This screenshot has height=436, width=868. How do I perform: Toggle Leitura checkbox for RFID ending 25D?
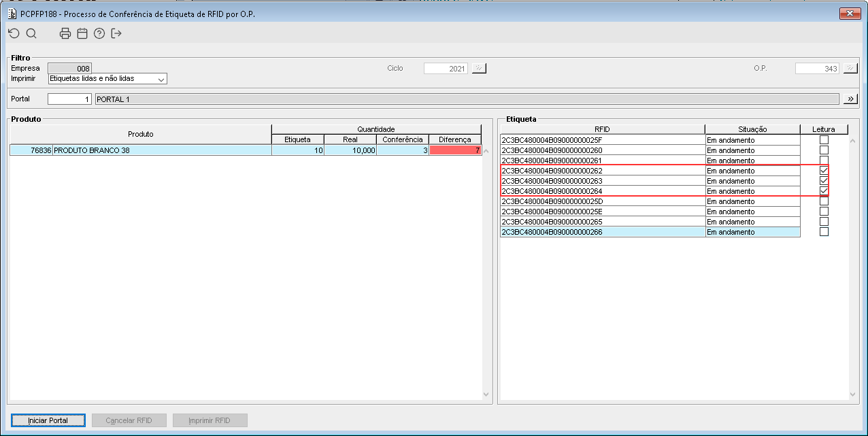(824, 201)
